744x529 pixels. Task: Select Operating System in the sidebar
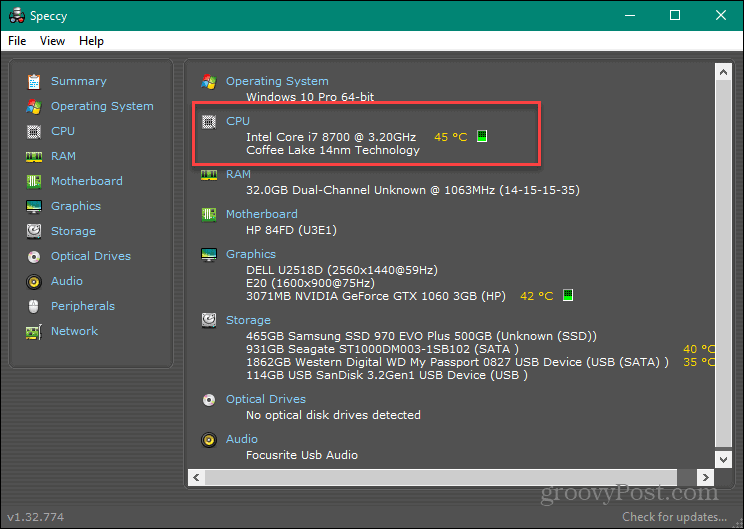102,106
